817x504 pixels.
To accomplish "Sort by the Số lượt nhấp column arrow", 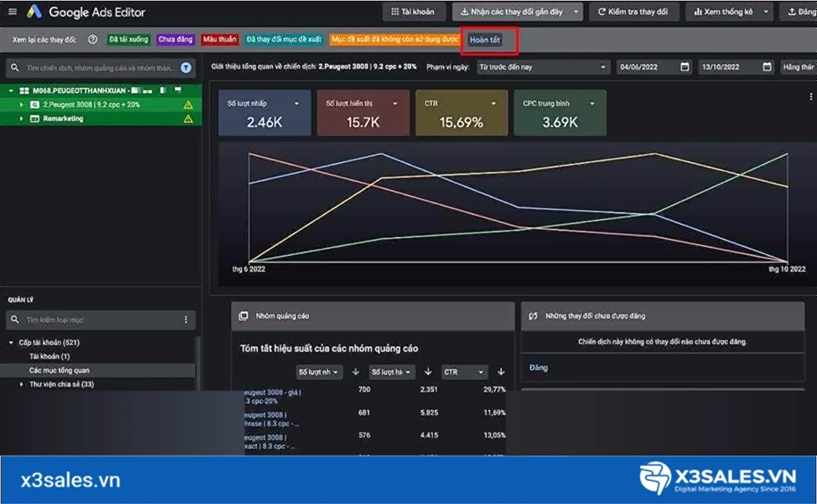I will (x=356, y=372).
